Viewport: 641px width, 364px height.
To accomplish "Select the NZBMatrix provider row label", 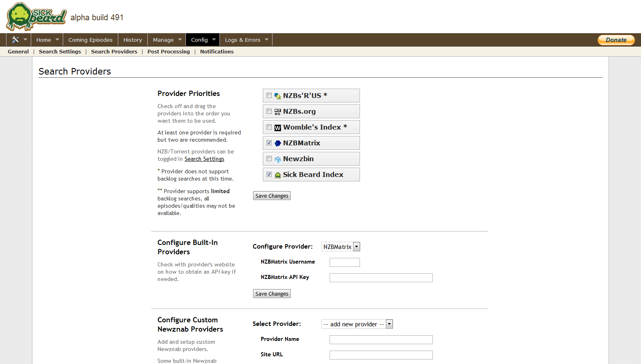I will coord(302,143).
